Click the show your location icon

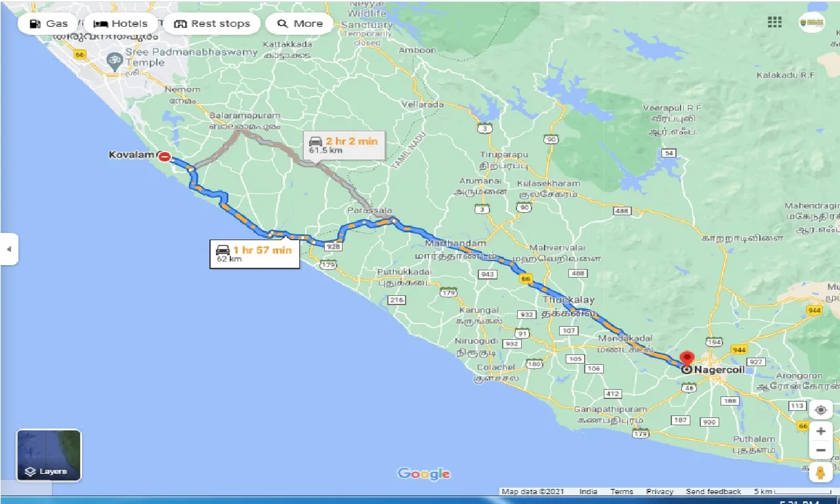click(x=820, y=410)
